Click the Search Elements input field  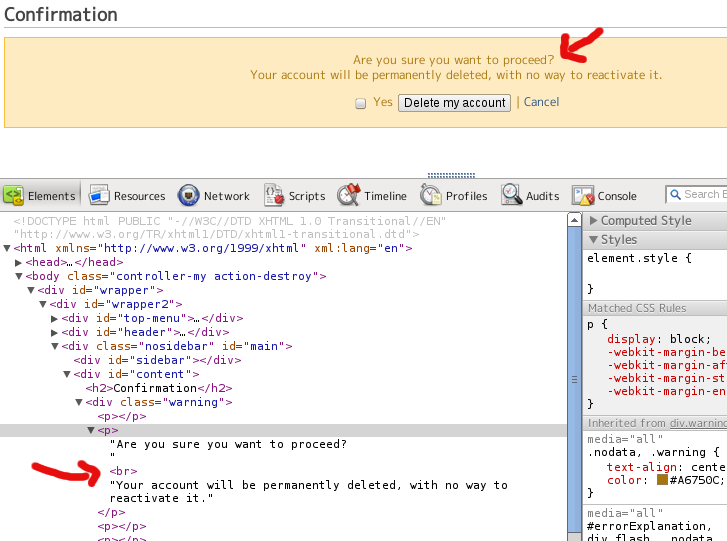(x=703, y=194)
